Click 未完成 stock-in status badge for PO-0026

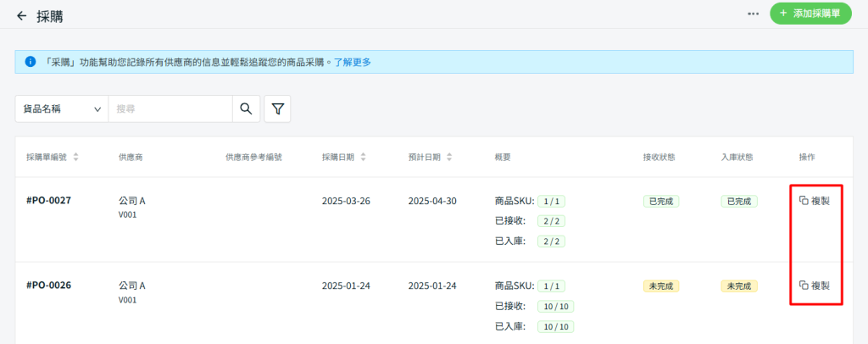(x=739, y=286)
